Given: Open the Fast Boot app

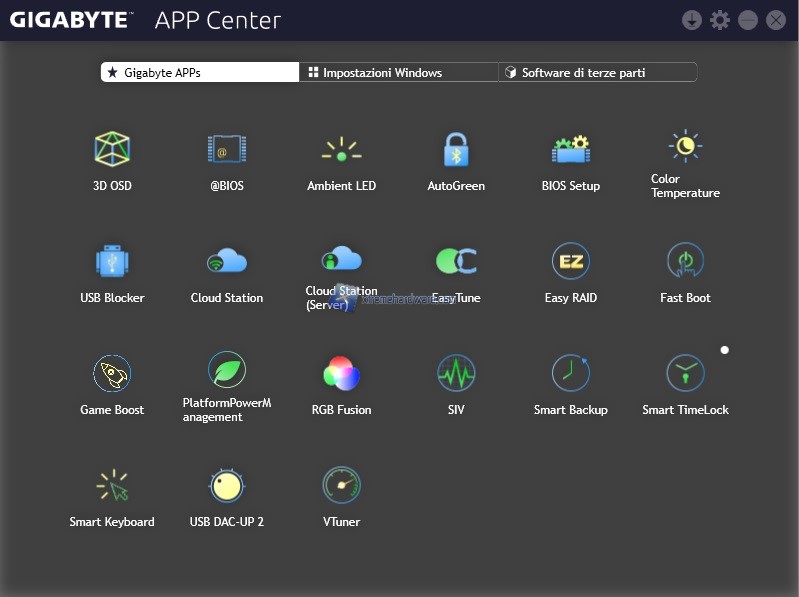Looking at the screenshot, I should [685, 262].
